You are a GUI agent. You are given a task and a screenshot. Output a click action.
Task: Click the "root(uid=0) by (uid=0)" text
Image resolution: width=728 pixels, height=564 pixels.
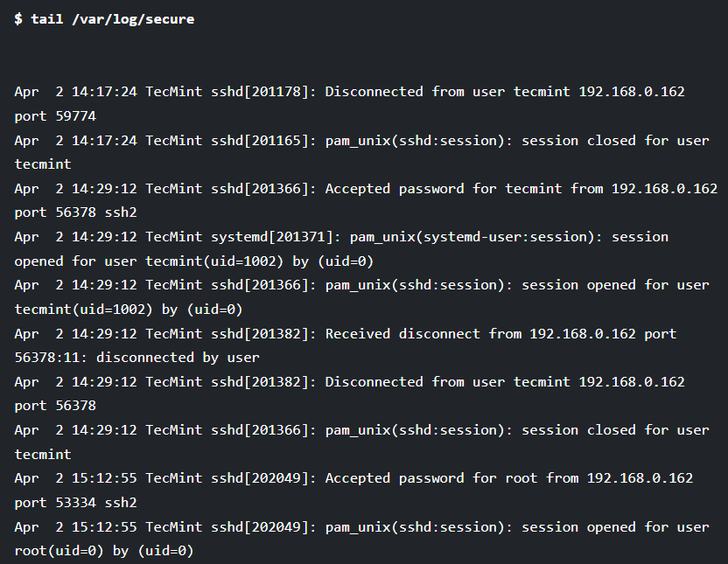coord(104,551)
